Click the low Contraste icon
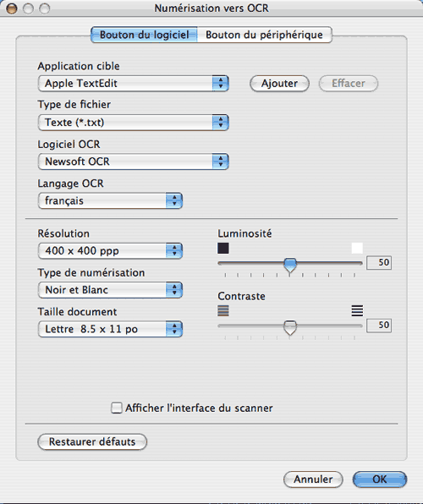 click(223, 311)
